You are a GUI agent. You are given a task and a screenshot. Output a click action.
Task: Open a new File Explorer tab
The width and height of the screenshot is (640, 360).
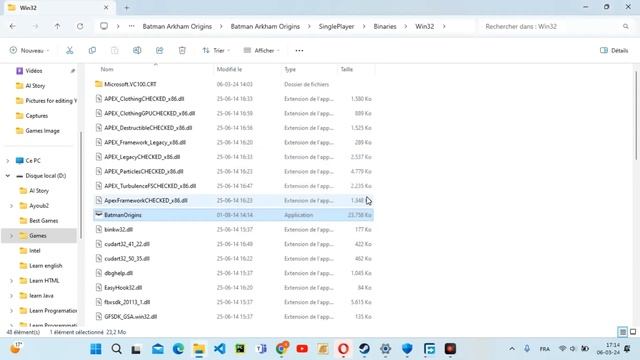click(127, 8)
